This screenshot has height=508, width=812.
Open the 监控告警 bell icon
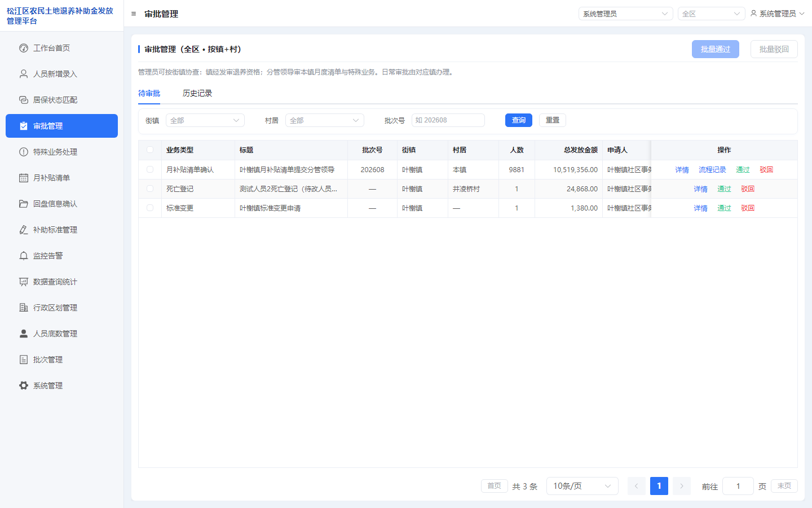coord(24,256)
